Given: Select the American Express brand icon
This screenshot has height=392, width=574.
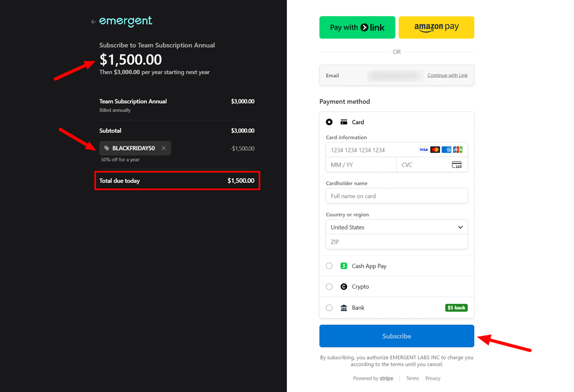Looking at the screenshot, I should (446, 149).
